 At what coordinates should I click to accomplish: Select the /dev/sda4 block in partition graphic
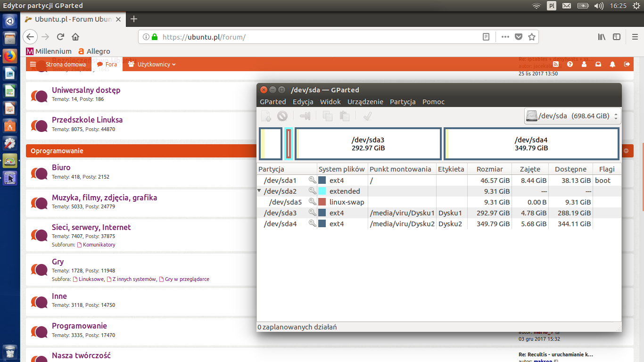pos(531,144)
